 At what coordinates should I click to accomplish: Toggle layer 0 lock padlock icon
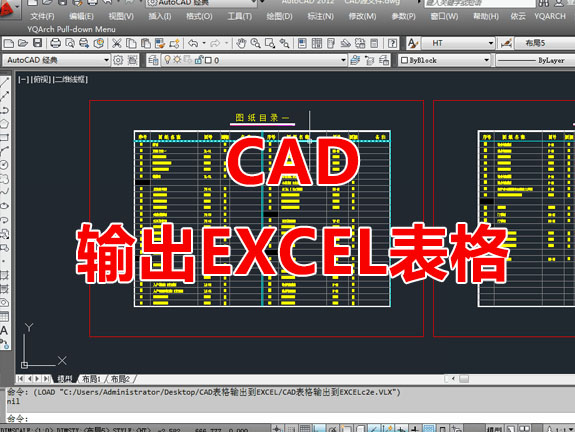pos(198,60)
